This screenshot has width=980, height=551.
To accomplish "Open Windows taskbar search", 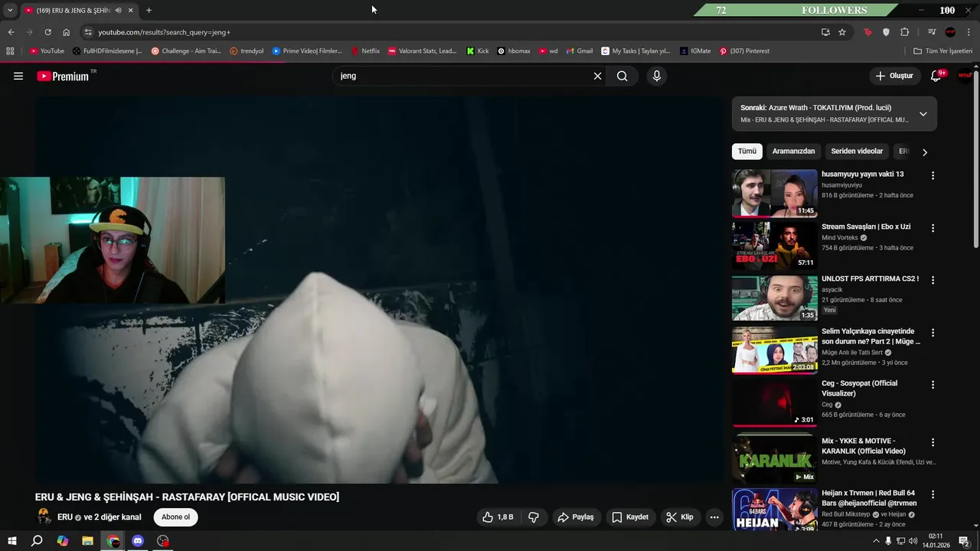I will point(37,541).
